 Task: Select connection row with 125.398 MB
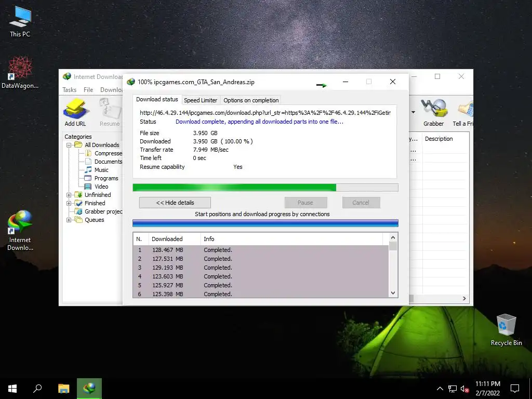261,294
